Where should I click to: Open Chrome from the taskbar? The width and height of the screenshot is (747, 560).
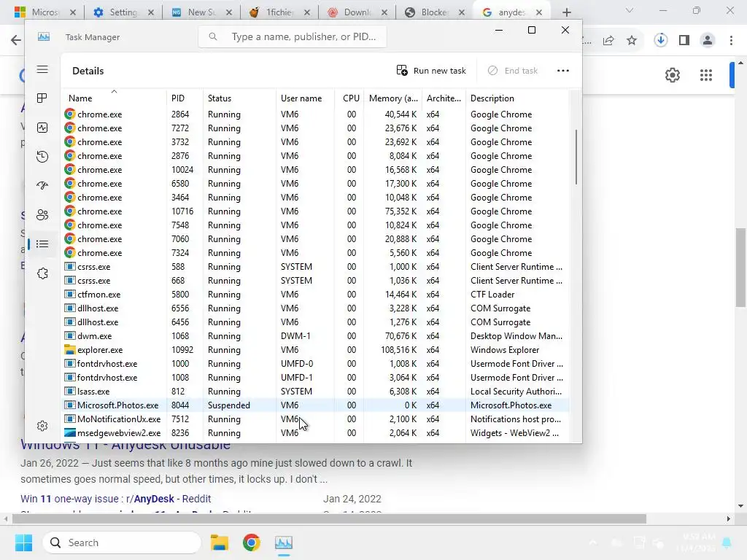coord(252,542)
